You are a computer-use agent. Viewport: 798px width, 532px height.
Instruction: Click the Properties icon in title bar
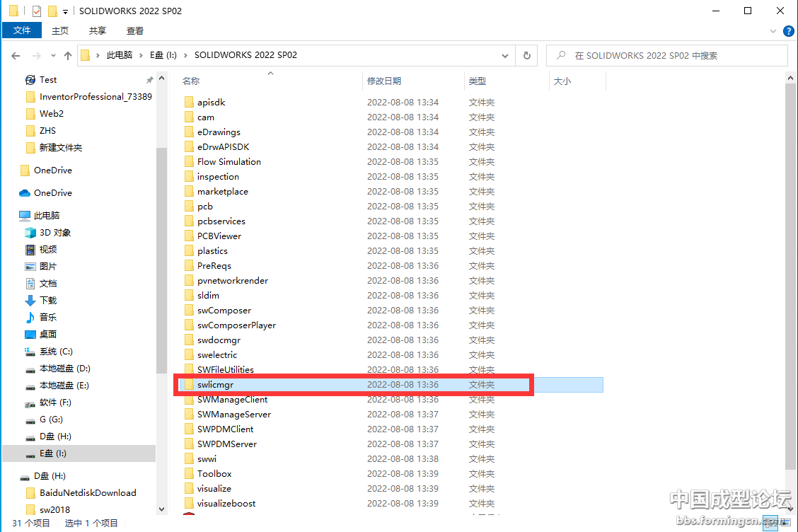pyautogui.click(x=37, y=11)
